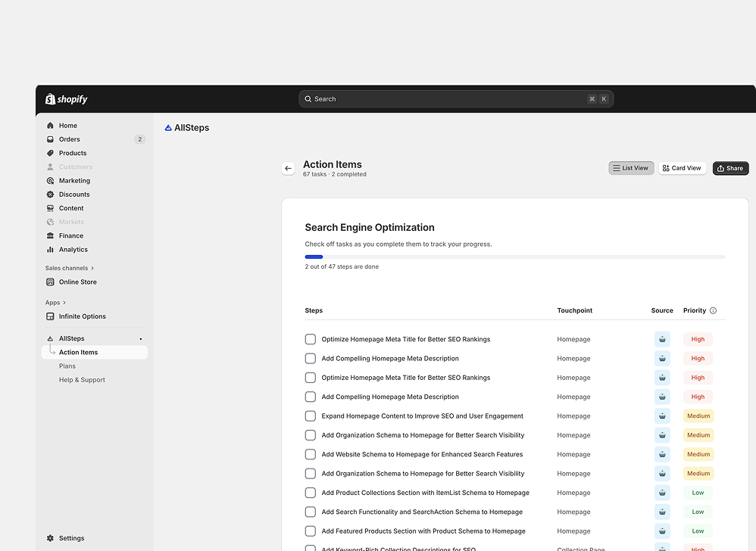Open the Orders menu item
The image size is (756, 551).
pyautogui.click(x=70, y=139)
